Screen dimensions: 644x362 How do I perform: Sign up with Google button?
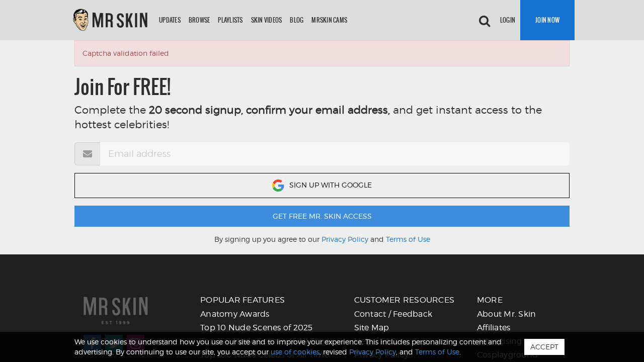point(322,186)
